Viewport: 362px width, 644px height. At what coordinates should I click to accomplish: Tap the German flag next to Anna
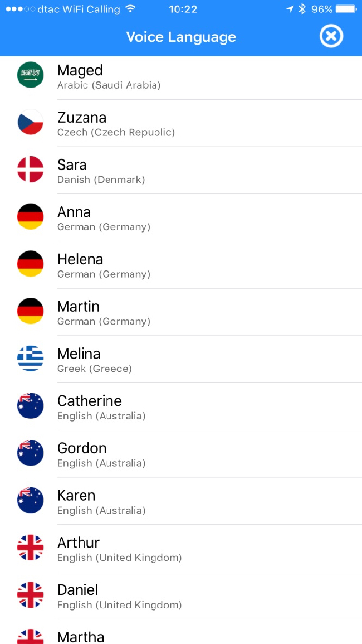click(x=31, y=216)
